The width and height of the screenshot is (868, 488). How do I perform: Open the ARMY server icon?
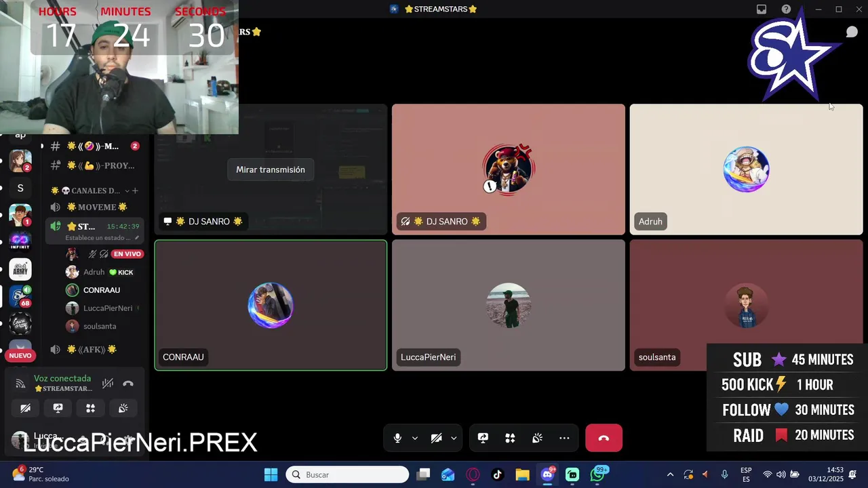[20, 269]
